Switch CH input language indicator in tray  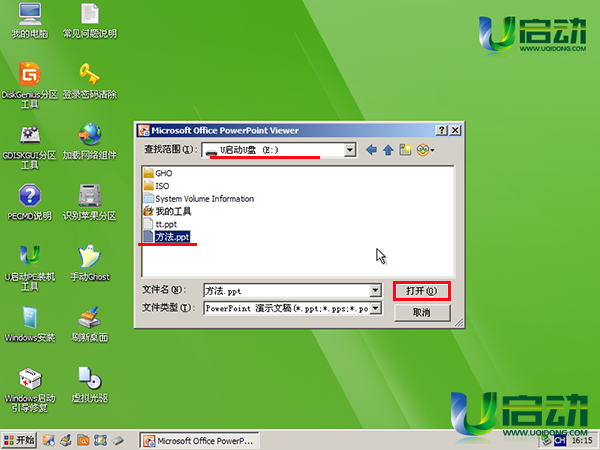tap(560, 440)
